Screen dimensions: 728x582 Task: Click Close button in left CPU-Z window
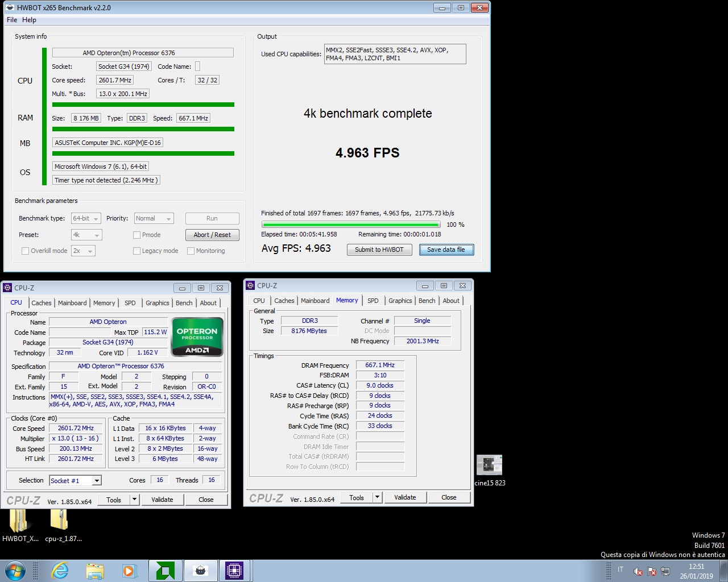pyautogui.click(x=206, y=500)
